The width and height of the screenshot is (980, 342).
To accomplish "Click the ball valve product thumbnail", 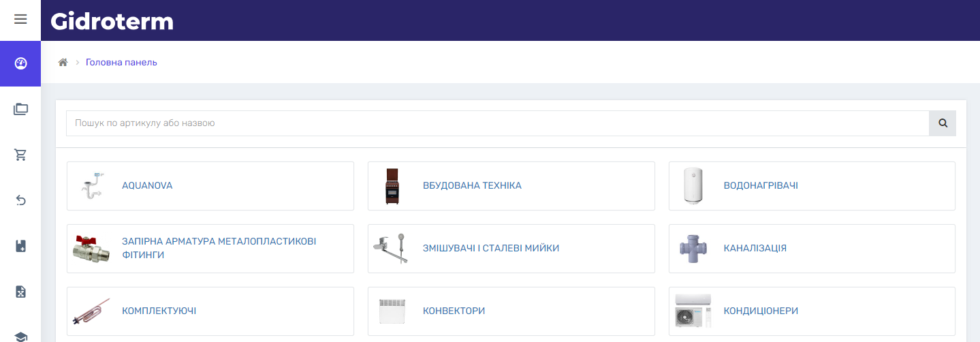I will [x=91, y=249].
